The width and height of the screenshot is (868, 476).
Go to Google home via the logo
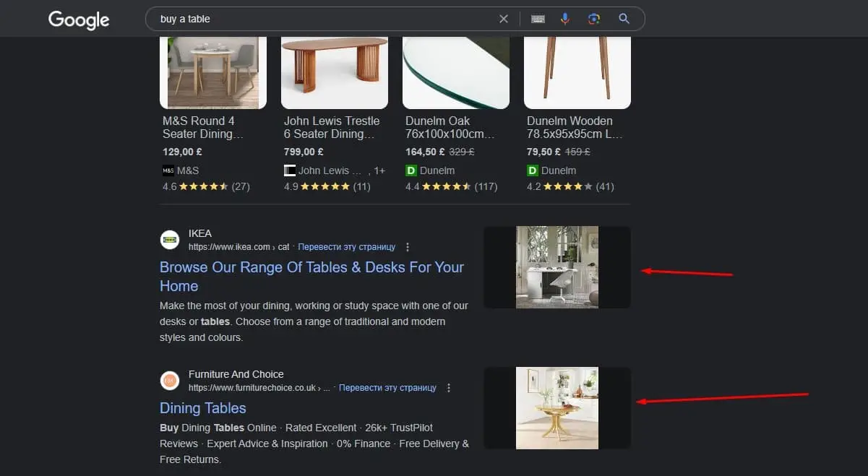tap(79, 20)
